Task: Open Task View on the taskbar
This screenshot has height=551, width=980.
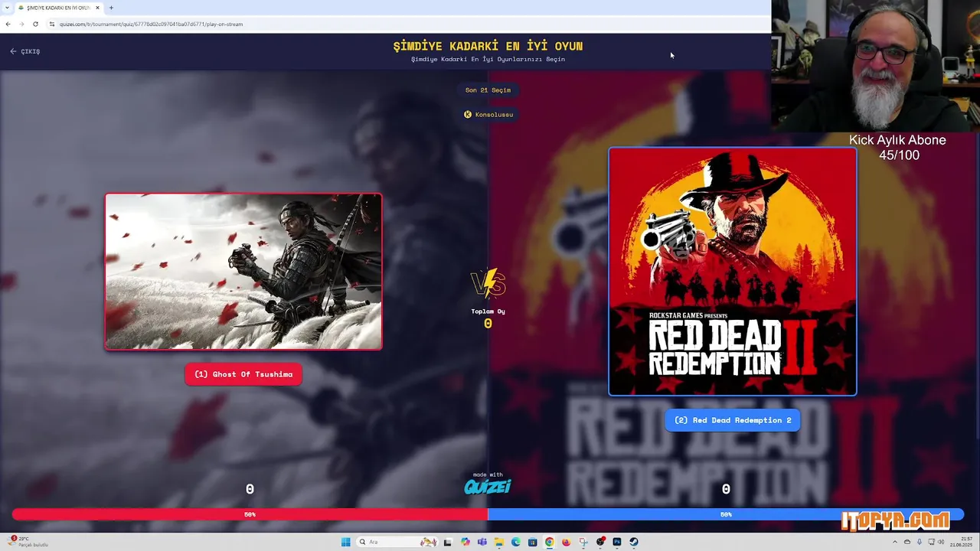Action: coord(447,542)
